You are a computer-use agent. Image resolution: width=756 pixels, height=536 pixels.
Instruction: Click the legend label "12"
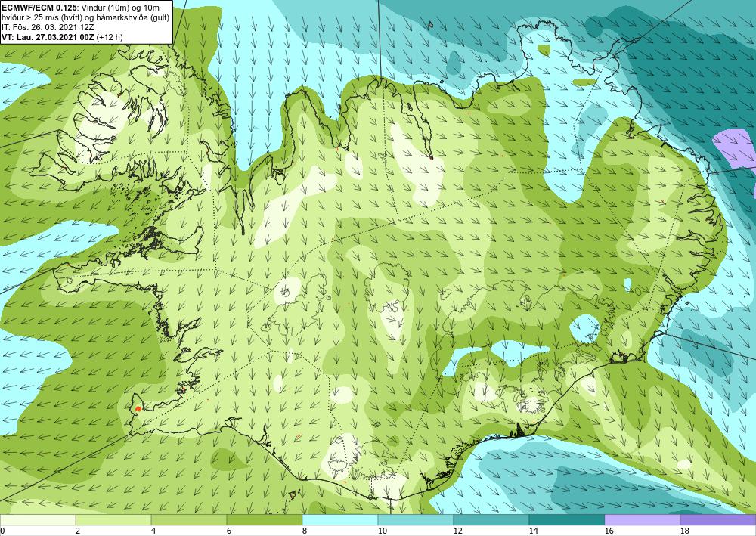[x=457, y=531]
